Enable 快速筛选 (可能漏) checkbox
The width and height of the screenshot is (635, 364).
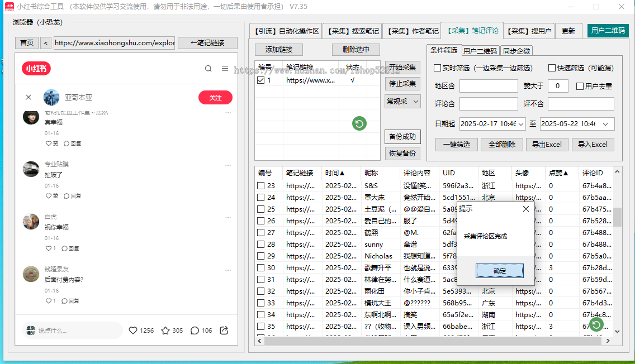click(552, 68)
